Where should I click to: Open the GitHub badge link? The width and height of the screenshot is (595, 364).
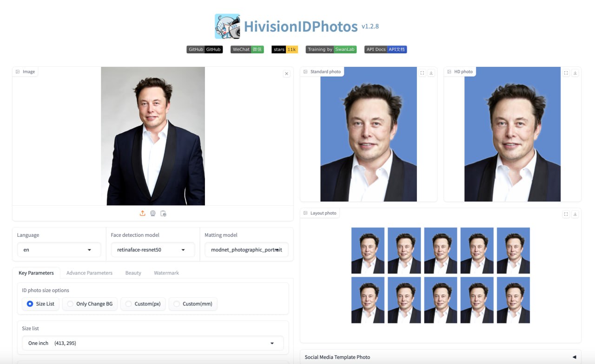click(x=205, y=49)
